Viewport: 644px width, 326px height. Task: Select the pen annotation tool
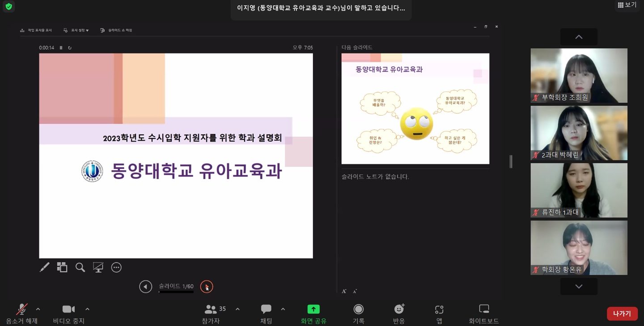(44, 267)
